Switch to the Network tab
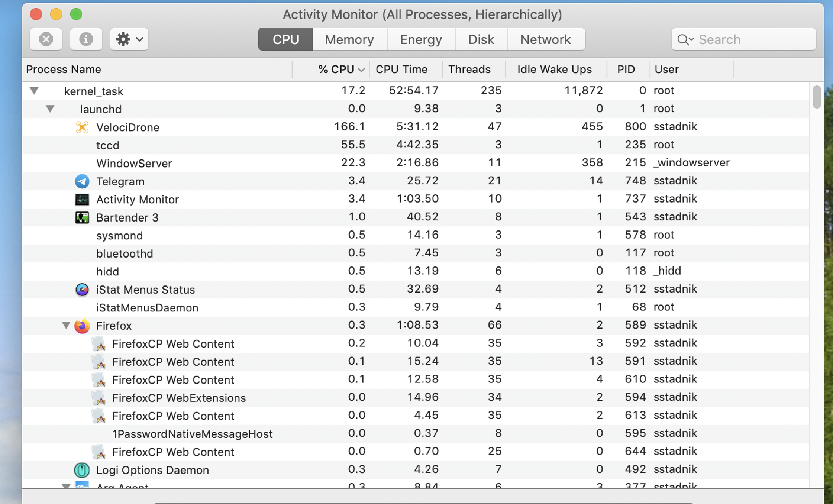833x504 pixels. [x=546, y=39]
